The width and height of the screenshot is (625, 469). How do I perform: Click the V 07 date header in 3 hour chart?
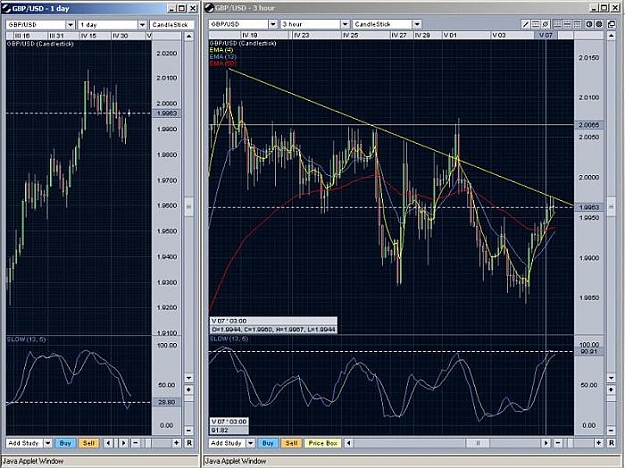[x=546, y=35]
